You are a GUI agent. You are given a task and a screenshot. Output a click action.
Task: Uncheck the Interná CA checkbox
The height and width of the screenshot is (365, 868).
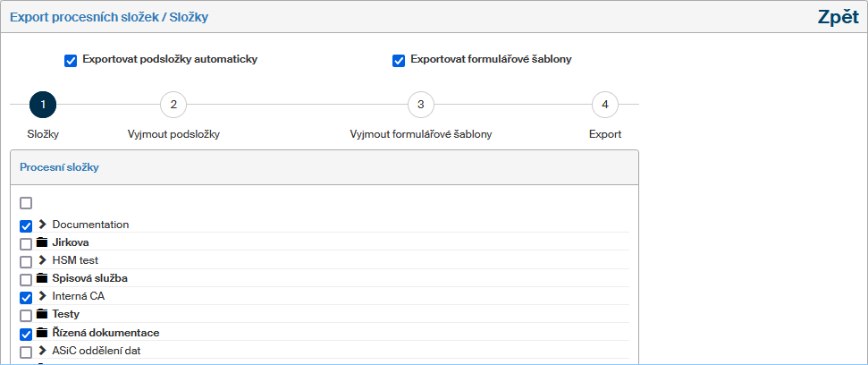point(26,296)
